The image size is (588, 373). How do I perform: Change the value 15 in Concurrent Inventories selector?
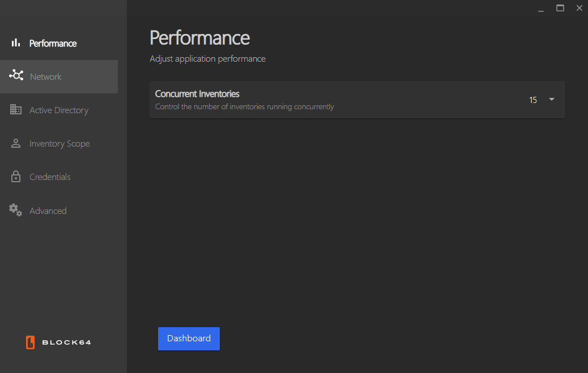coord(532,100)
